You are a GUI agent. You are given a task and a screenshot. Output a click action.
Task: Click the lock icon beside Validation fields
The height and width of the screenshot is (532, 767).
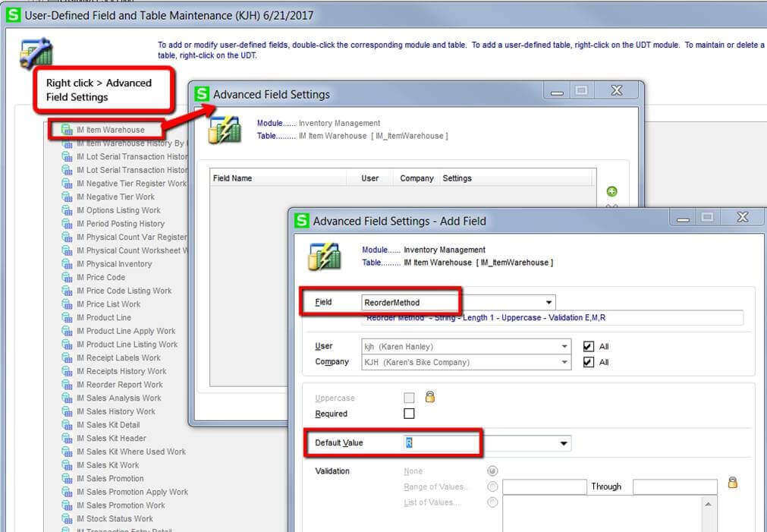(x=732, y=481)
